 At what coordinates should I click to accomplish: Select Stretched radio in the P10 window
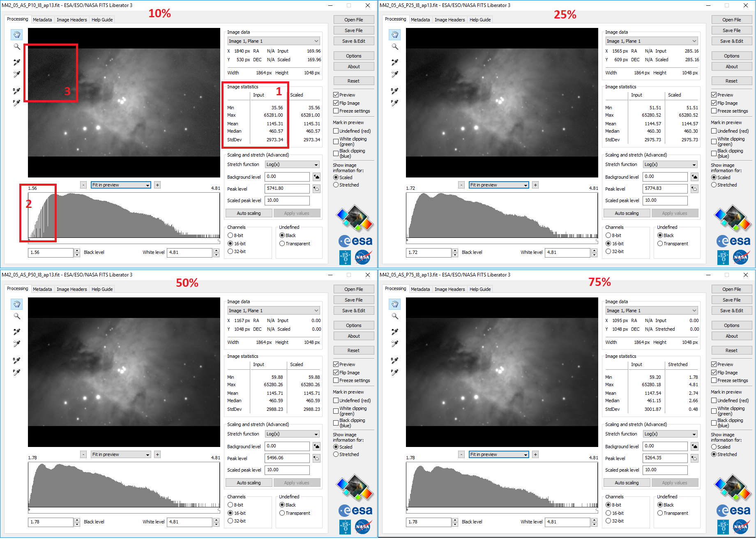[336, 185]
